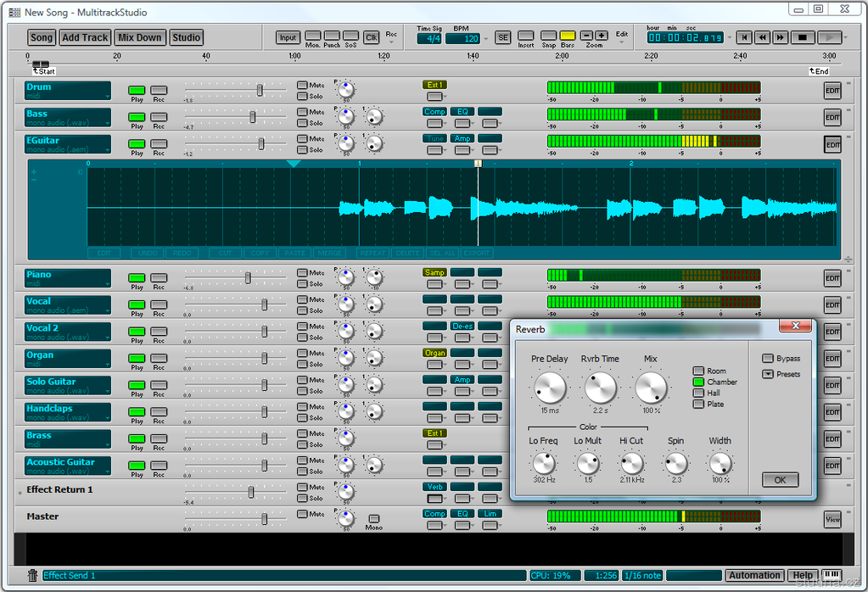Select the Hall reverb type
This screenshot has width=868, height=592.
point(698,394)
